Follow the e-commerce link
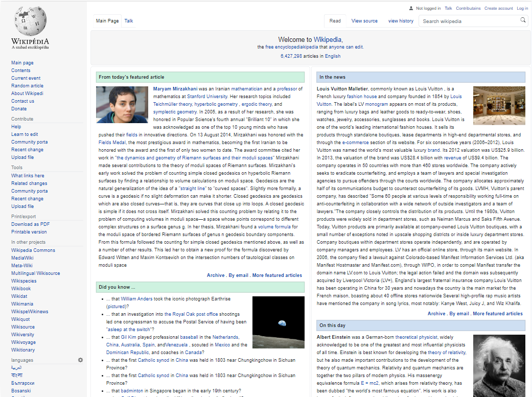This screenshot has width=532, height=397. click(355, 143)
